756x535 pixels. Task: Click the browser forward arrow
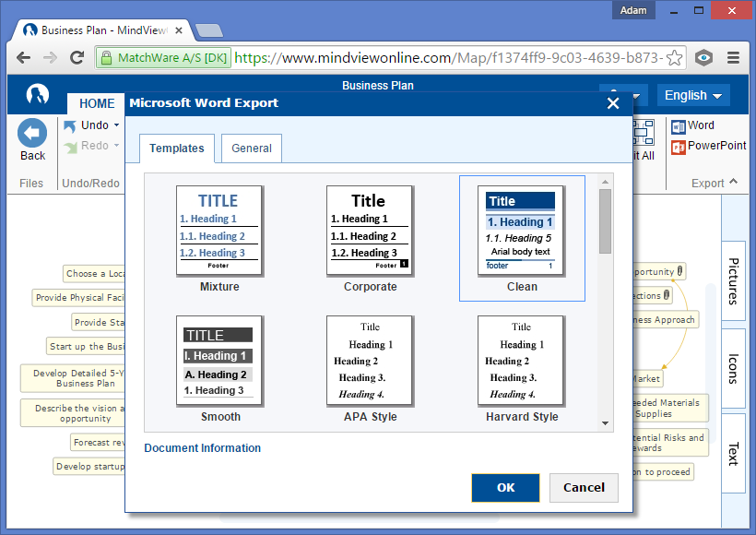[x=50, y=58]
